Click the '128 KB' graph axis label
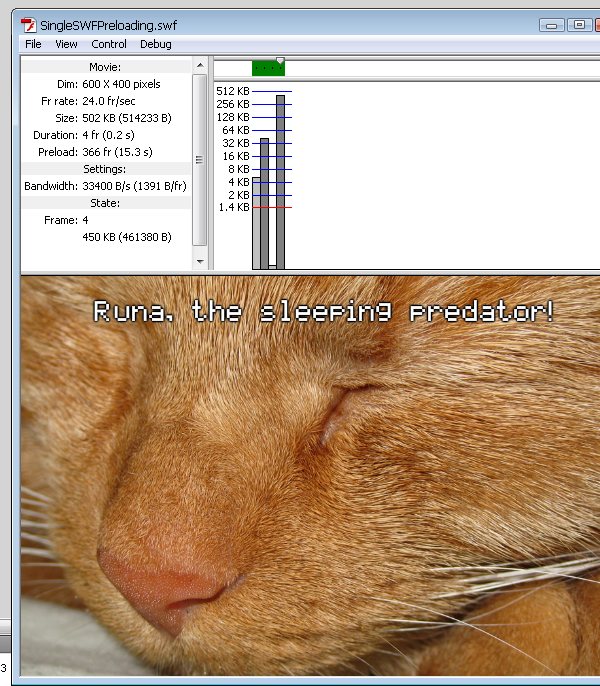This screenshot has height=686, width=600. 233,117
